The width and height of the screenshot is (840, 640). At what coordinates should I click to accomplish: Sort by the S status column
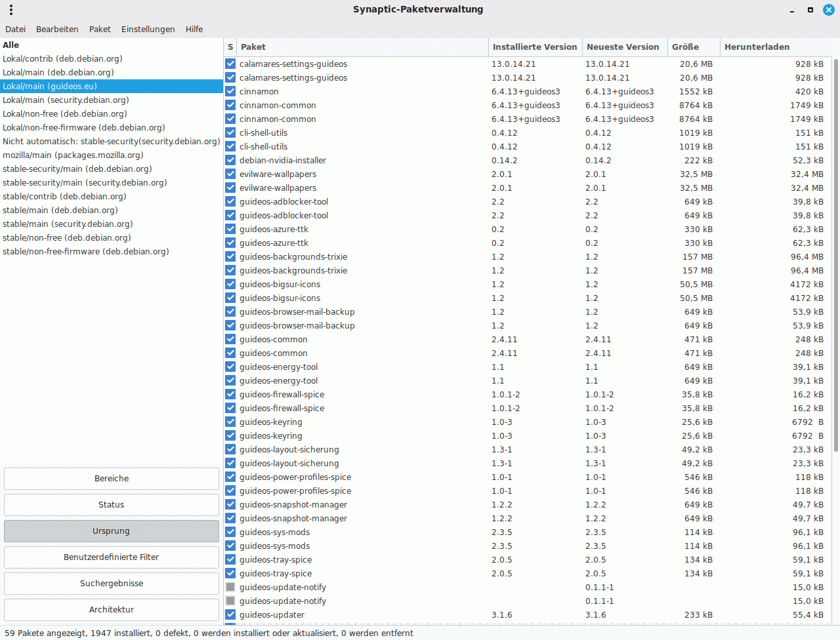(x=230, y=47)
